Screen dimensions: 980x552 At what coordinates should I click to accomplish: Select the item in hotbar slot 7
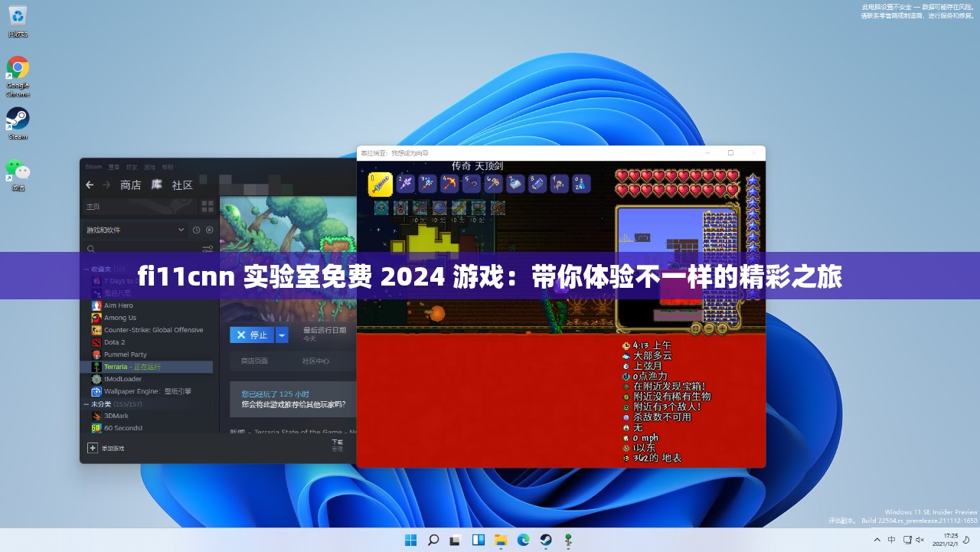tap(516, 184)
